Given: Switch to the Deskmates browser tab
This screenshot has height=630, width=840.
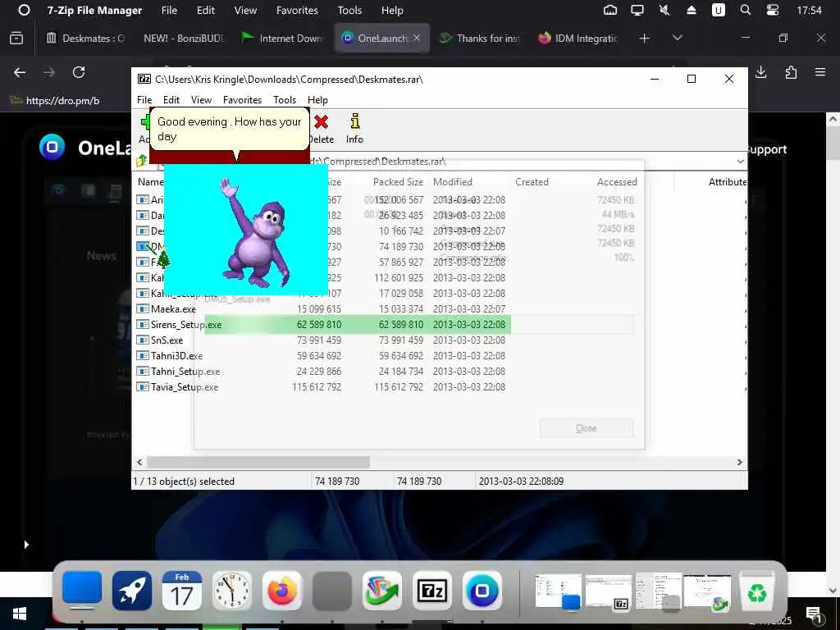Looking at the screenshot, I should (85, 38).
